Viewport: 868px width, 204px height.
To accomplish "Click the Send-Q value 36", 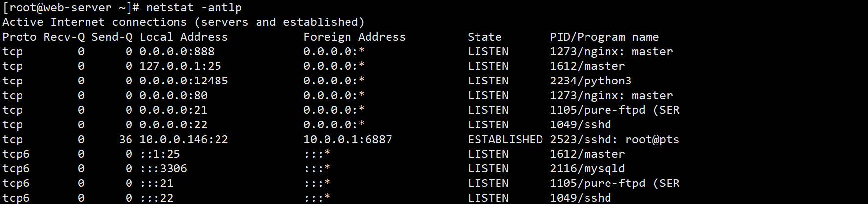I will pos(126,140).
